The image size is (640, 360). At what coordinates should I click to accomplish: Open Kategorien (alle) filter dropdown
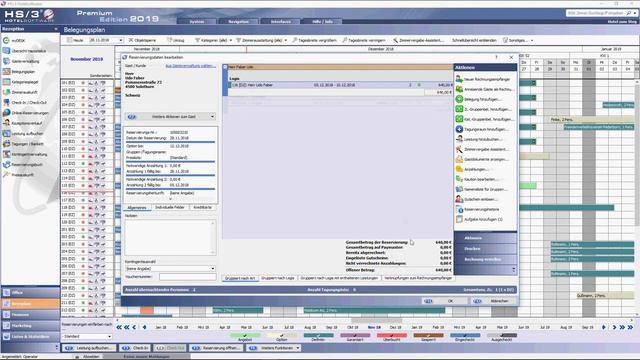[213, 40]
